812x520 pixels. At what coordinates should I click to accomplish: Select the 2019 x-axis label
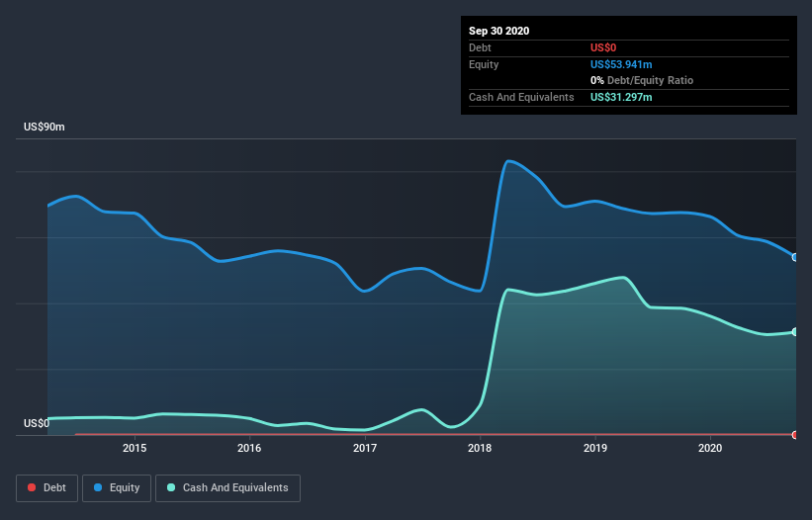pyautogui.click(x=595, y=448)
